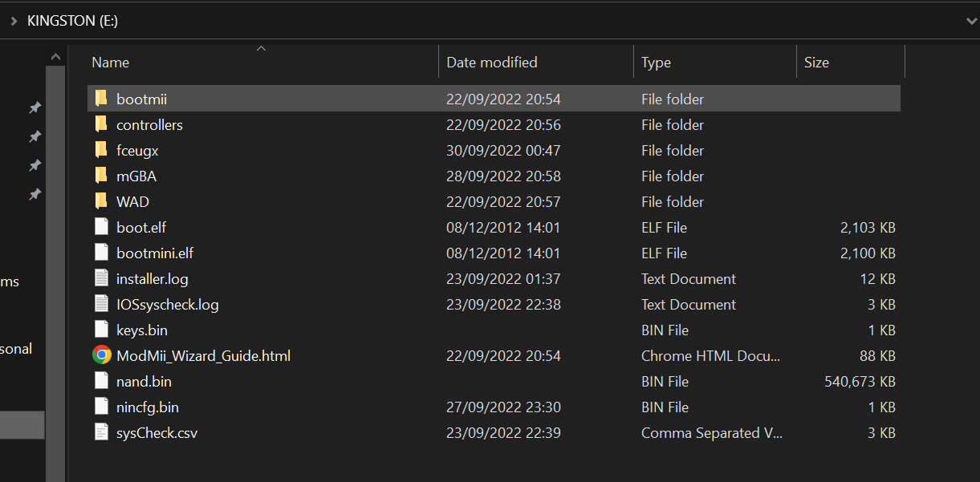Click the date 30/09/2022 00:47
The width and height of the screenshot is (980, 482).
click(503, 151)
